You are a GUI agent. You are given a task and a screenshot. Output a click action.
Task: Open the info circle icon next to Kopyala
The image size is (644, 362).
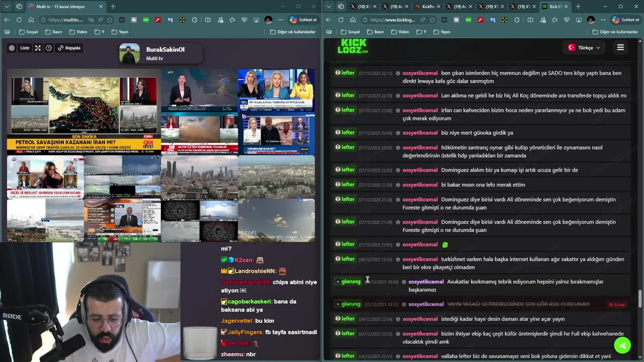[x=49, y=48]
